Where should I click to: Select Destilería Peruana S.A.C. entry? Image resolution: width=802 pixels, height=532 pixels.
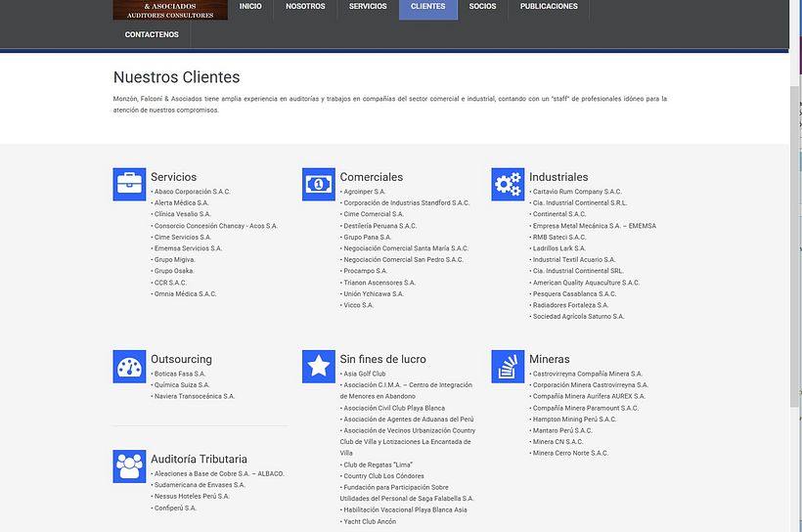point(380,226)
